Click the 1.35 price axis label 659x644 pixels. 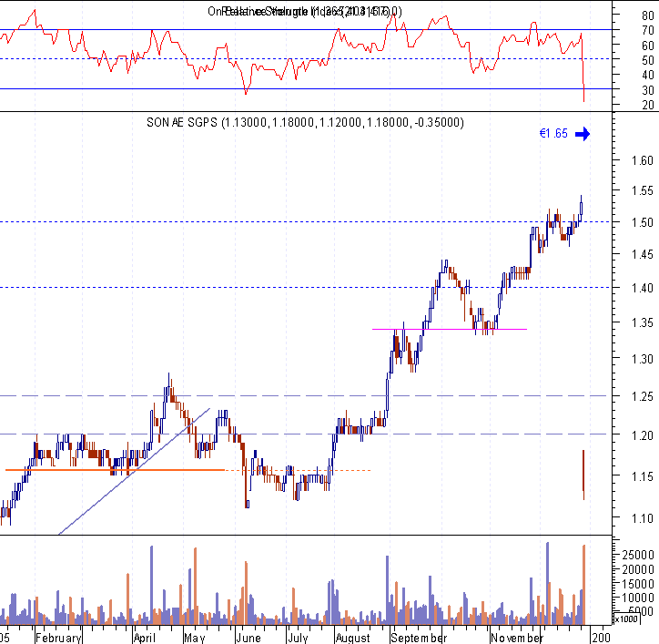[643, 322]
